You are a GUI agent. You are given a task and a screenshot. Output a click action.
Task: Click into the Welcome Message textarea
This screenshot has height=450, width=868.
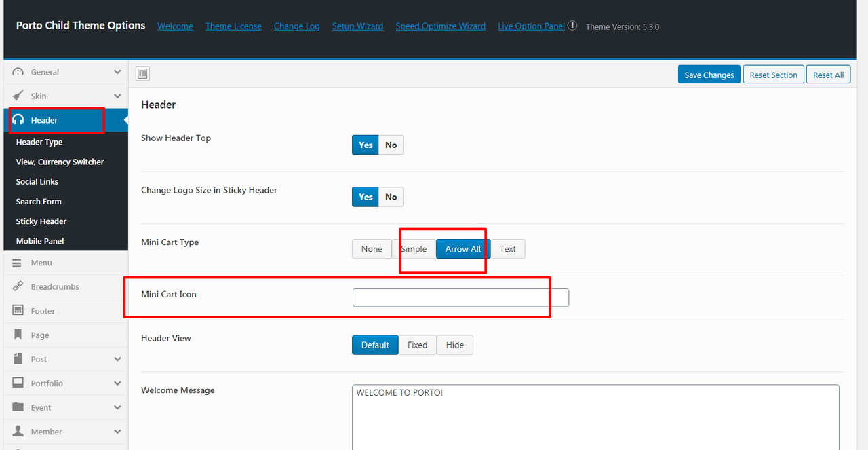click(595, 417)
